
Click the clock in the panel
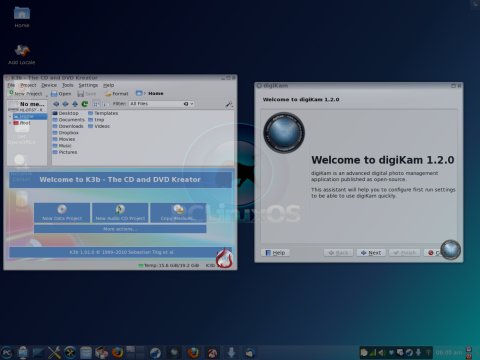(449, 352)
